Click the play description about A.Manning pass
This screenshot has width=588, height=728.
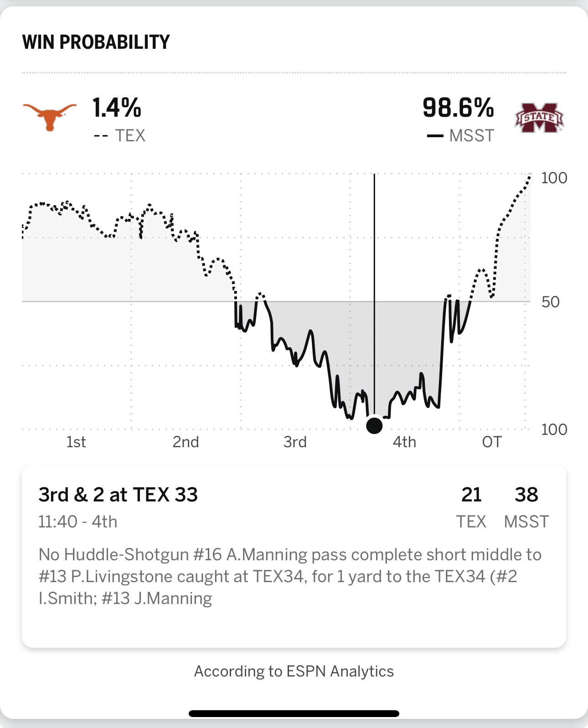click(x=290, y=576)
